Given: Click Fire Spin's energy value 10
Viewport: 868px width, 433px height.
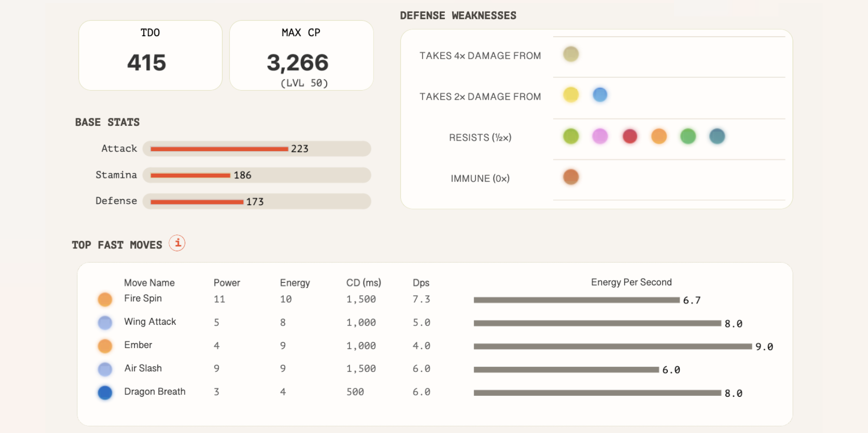Looking at the screenshot, I should point(286,299).
